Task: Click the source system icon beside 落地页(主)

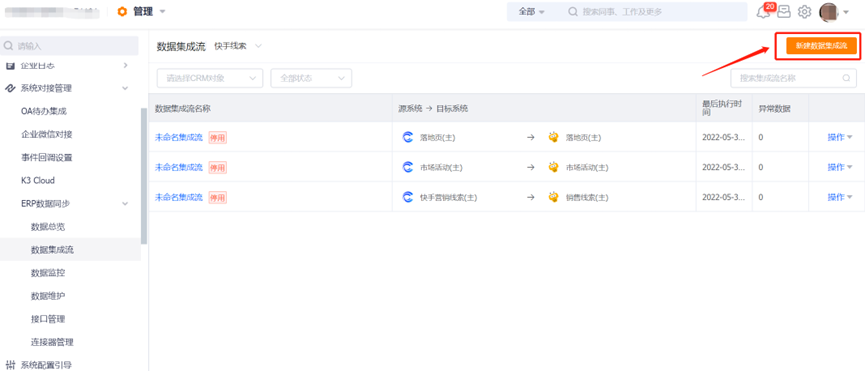Action: (408, 137)
